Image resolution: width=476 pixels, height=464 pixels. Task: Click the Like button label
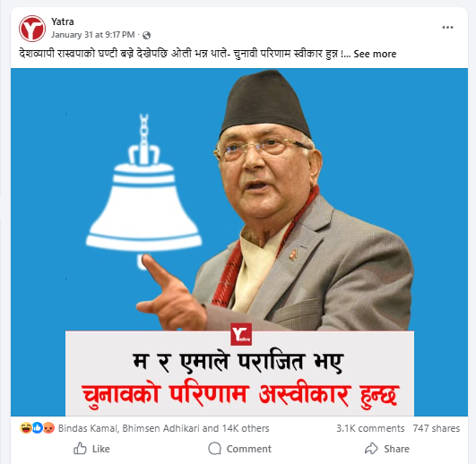coord(101,449)
